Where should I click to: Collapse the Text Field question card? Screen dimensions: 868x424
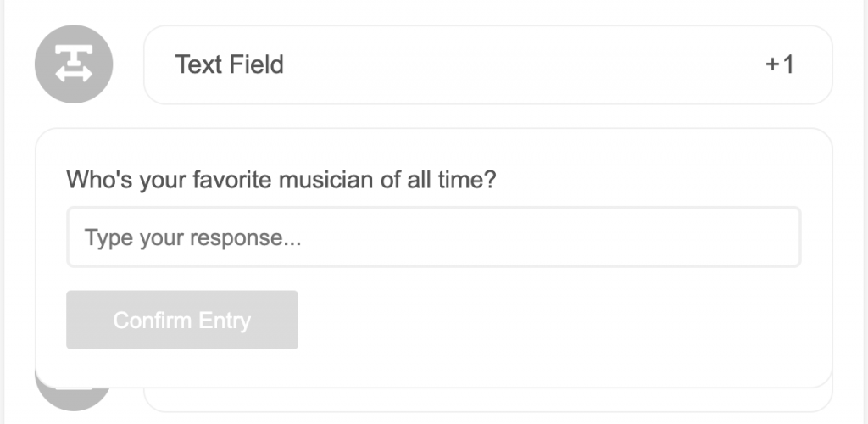tap(487, 64)
